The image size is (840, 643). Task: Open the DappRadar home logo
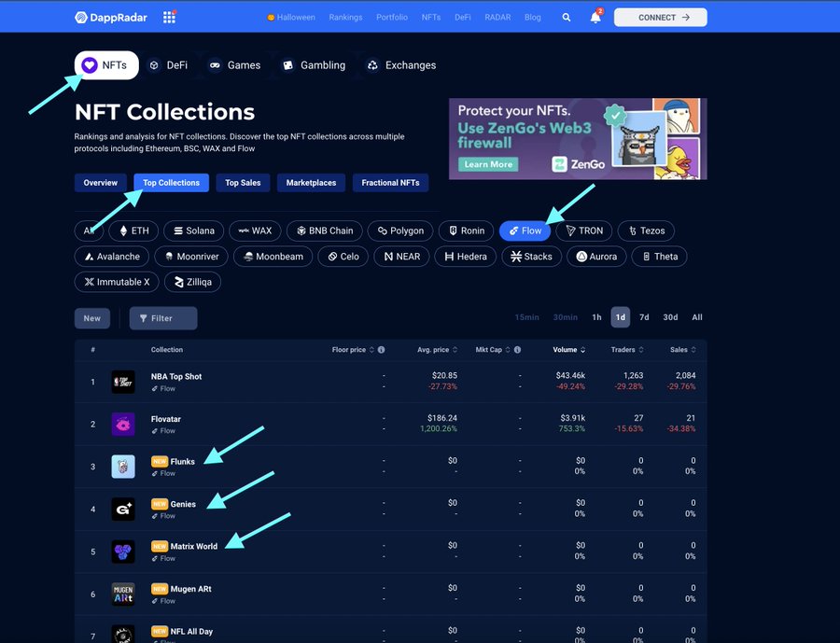coord(111,17)
